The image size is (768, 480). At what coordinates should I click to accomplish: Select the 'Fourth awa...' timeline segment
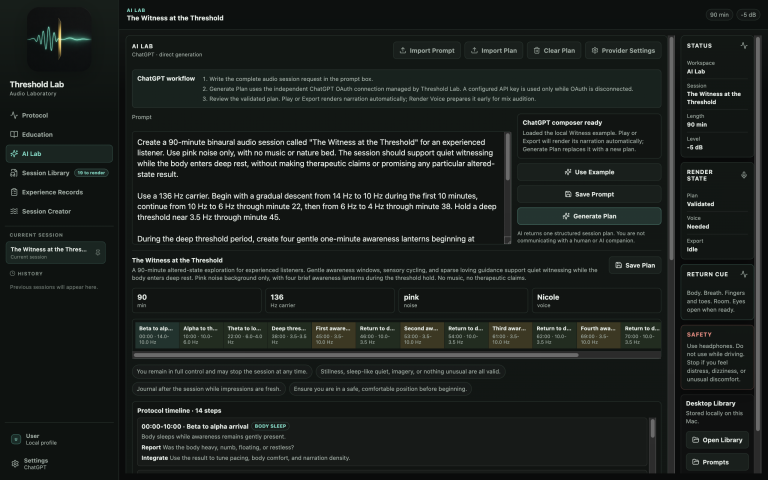coord(599,336)
